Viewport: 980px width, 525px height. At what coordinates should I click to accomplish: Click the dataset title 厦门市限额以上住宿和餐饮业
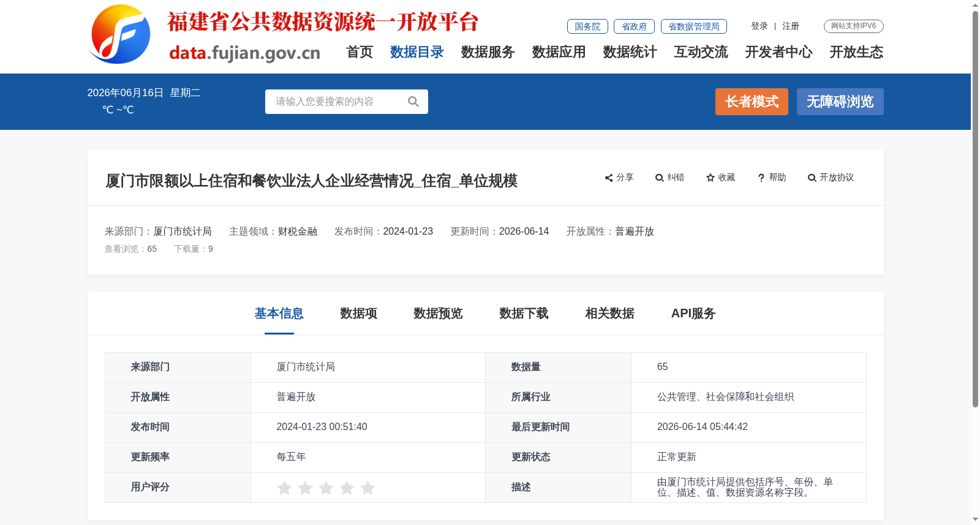pos(312,181)
